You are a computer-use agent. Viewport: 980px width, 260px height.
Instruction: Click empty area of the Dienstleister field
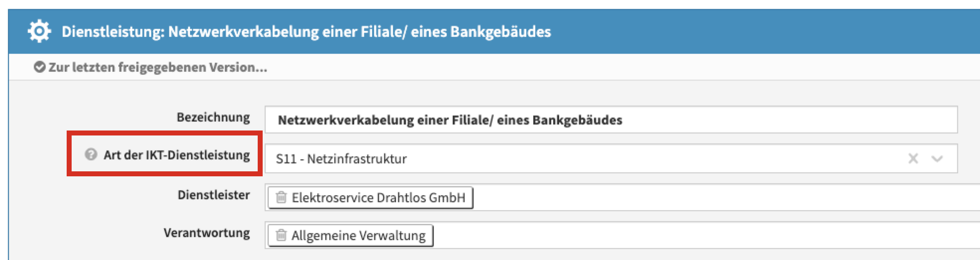pyautogui.click(x=696, y=198)
